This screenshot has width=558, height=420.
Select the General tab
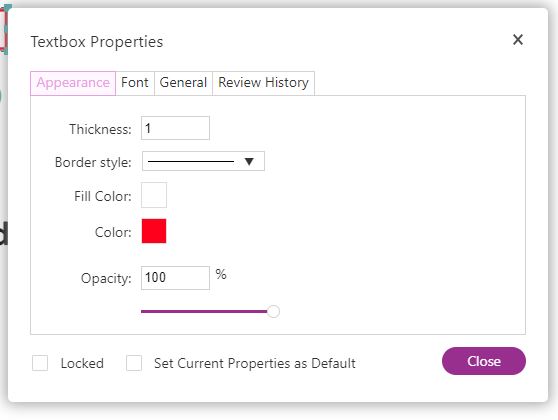point(183,83)
